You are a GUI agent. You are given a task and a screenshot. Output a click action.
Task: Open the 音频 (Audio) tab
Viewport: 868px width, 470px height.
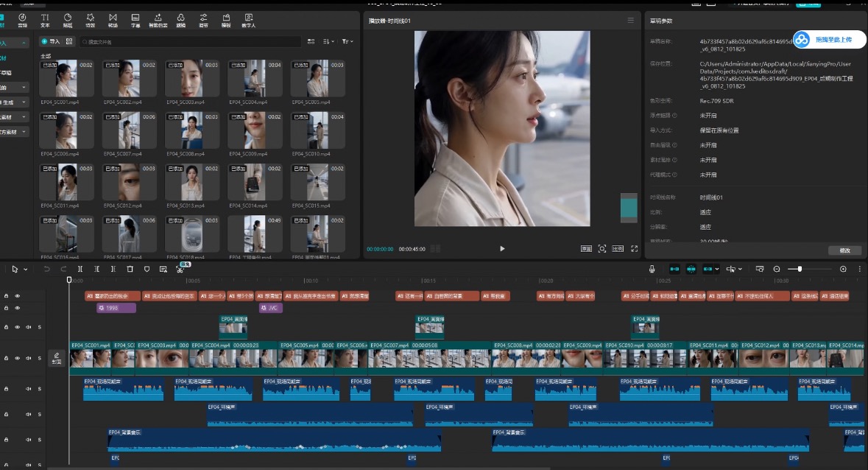coord(22,21)
